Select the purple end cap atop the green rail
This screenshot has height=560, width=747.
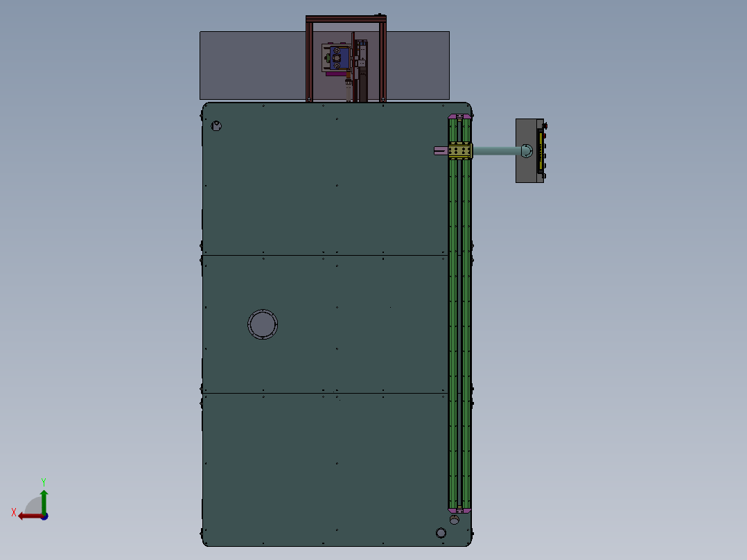coord(459,116)
